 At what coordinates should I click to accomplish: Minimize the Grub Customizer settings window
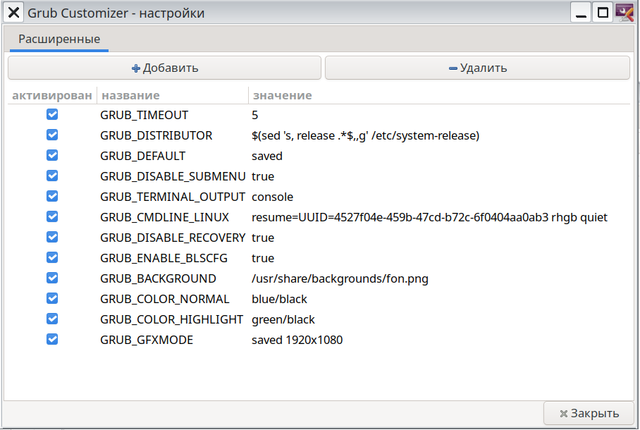(581, 13)
